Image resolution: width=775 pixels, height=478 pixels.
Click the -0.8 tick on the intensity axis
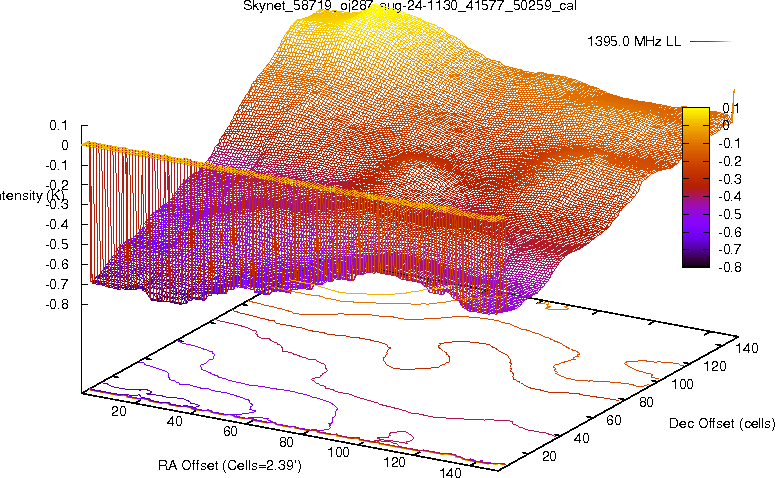[57, 304]
